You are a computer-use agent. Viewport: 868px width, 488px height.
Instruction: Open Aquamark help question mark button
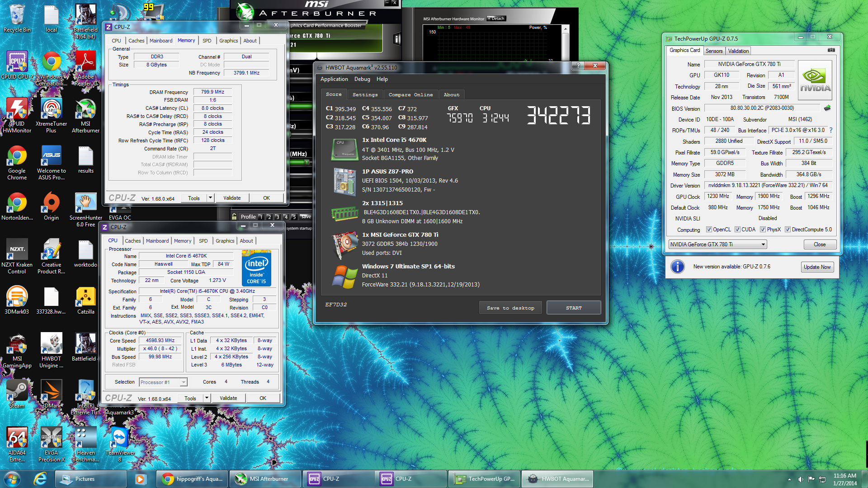(x=577, y=66)
